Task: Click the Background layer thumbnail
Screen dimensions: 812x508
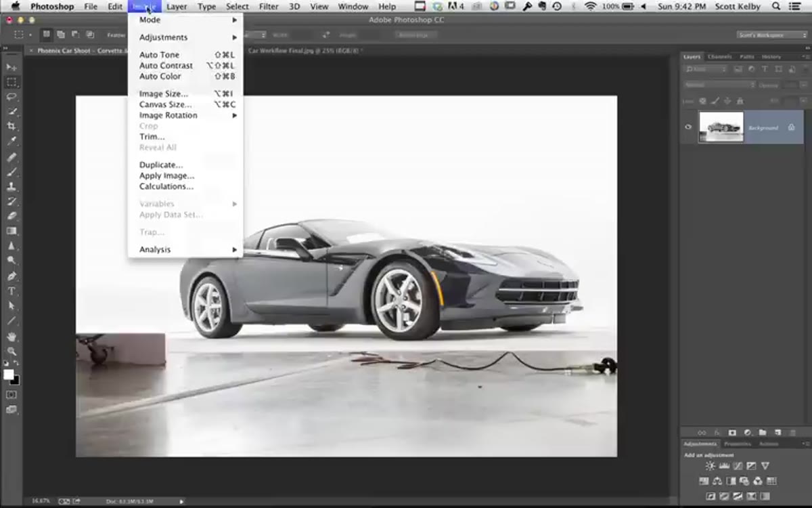Action: (721, 127)
